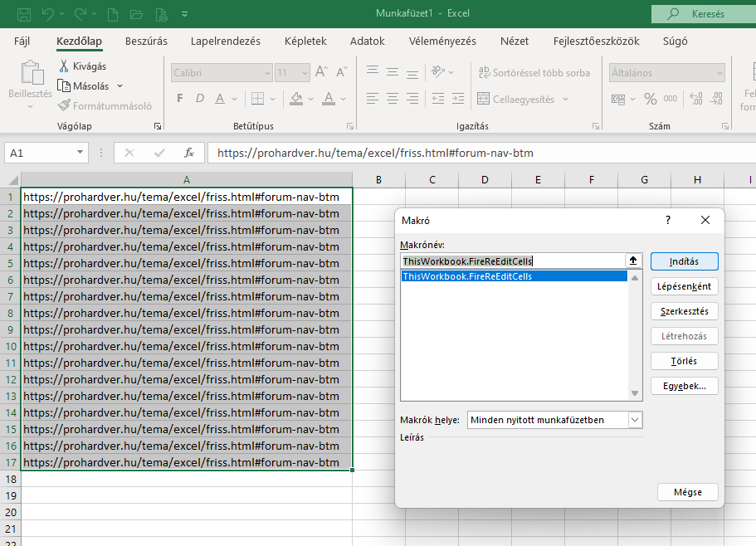This screenshot has height=546, width=756.
Task: Decrease decimal places icon
Action: [716, 99]
